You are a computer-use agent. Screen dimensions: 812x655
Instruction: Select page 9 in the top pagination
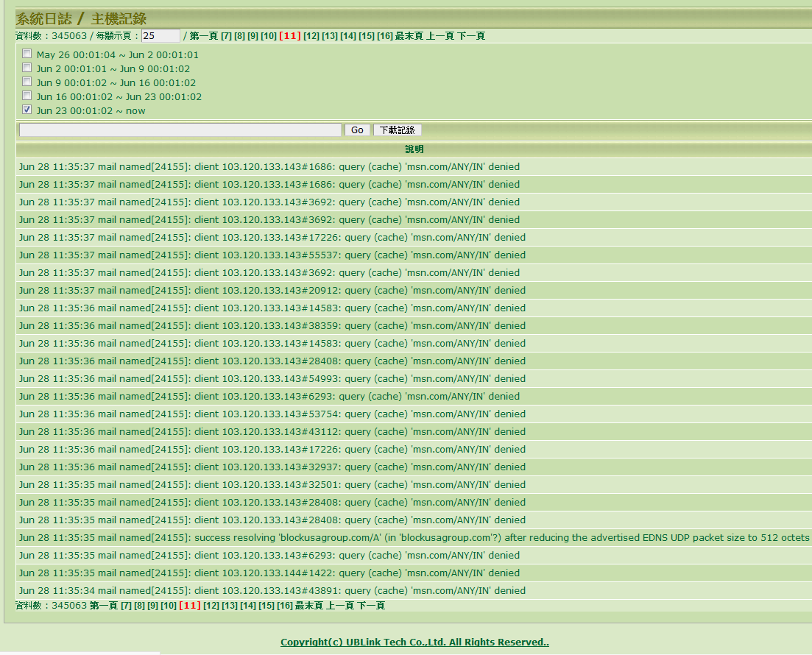[x=253, y=35]
